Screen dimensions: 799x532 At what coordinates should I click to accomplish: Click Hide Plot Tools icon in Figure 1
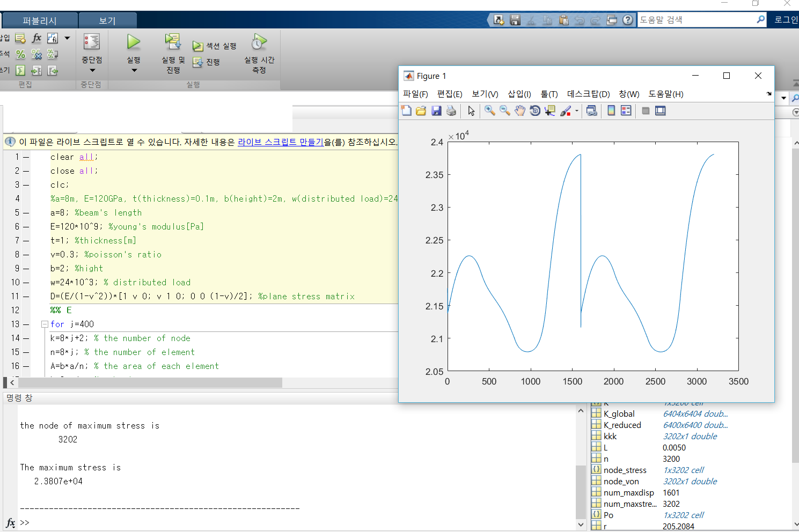tap(646, 110)
